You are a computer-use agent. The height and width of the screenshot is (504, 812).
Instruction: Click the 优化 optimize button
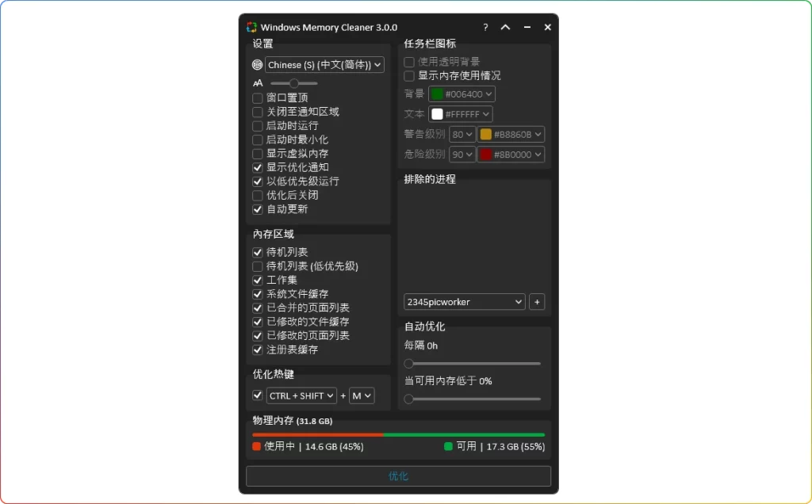tap(398, 476)
